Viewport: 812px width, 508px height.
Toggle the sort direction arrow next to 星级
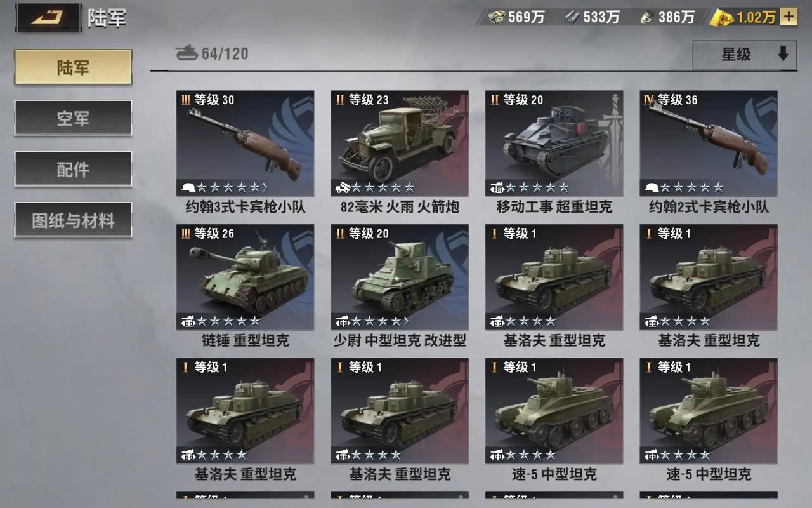click(783, 55)
